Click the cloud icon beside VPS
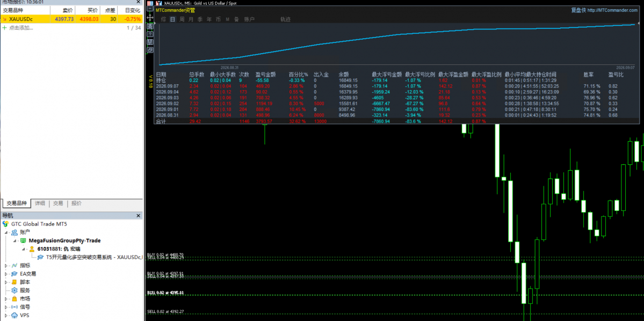Image resolution: width=644 pixels, height=321 pixels. pos(15,315)
